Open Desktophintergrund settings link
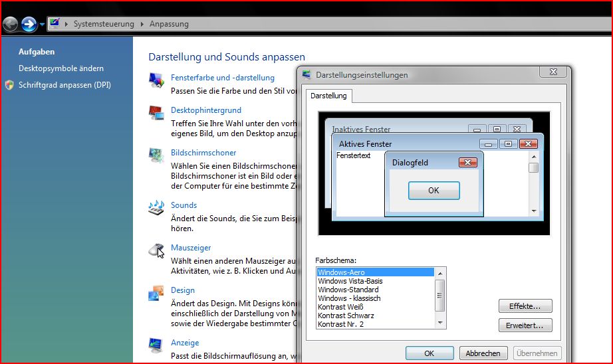613x364 pixels. click(206, 110)
